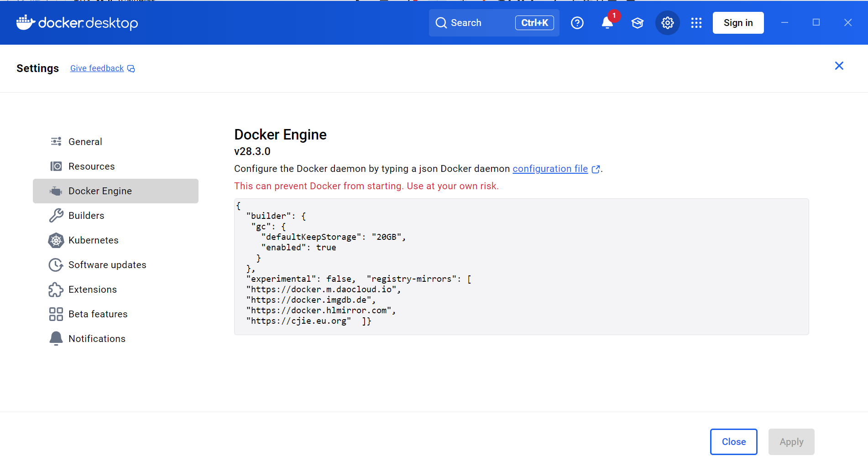Click the "experimental": false text

301,279
